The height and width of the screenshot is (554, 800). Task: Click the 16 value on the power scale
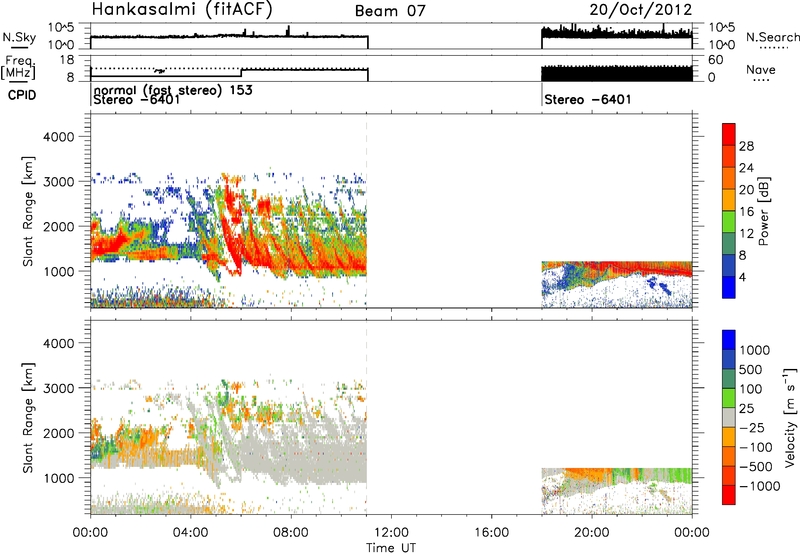(x=746, y=212)
